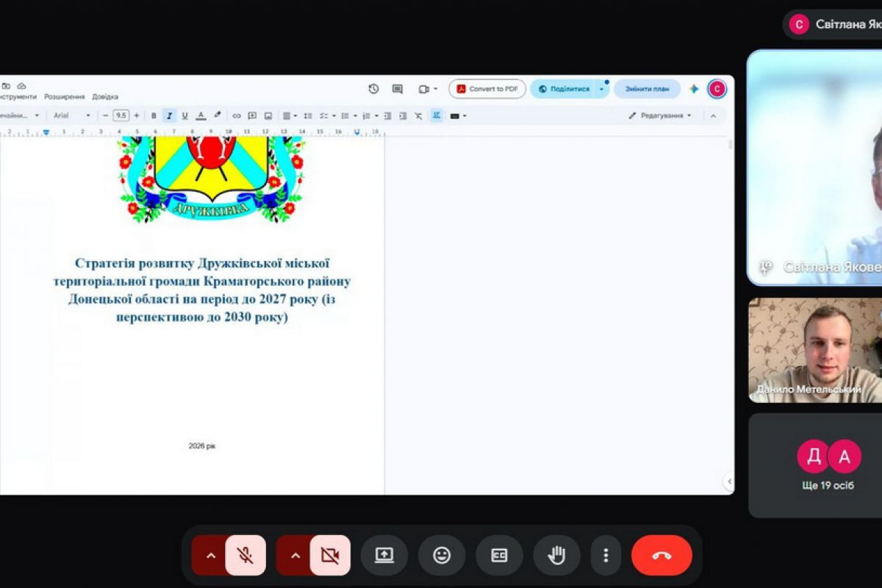
Task: Open the Редагування mode dropdown
Action: tap(659, 115)
